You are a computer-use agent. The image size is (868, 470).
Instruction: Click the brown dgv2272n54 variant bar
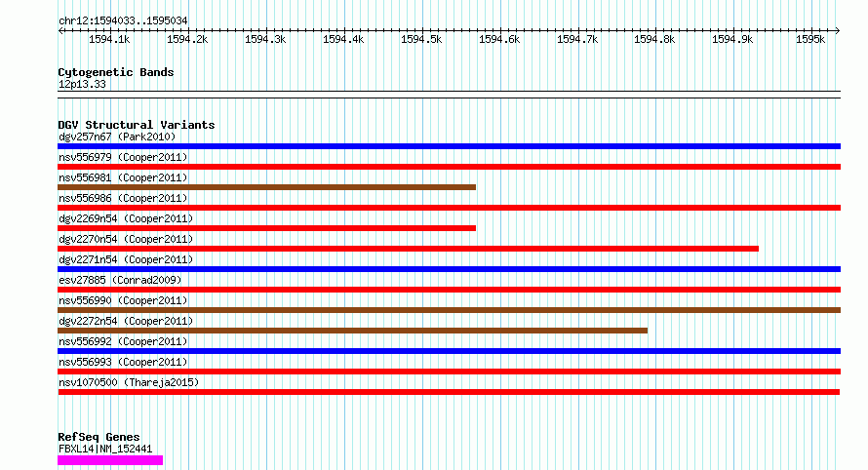point(353,332)
